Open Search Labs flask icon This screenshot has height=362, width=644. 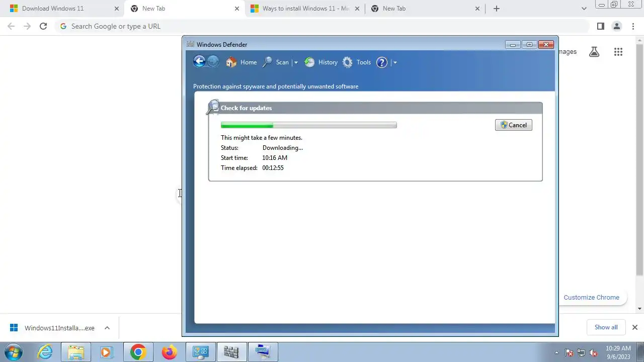[594, 52]
